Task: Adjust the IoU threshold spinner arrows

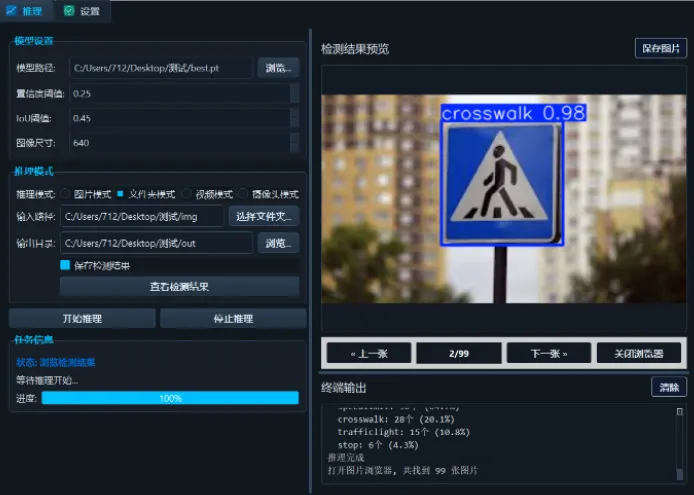Action: tap(294, 118)
